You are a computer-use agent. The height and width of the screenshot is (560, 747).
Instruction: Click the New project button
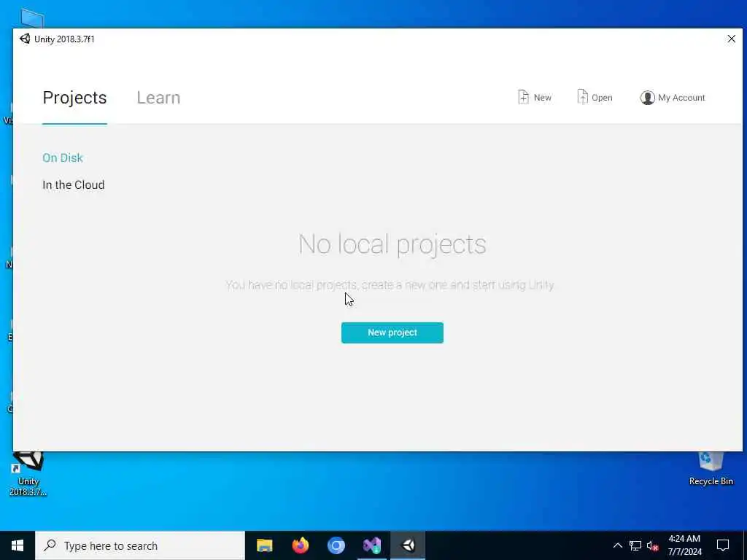click(x=392, y=332)
